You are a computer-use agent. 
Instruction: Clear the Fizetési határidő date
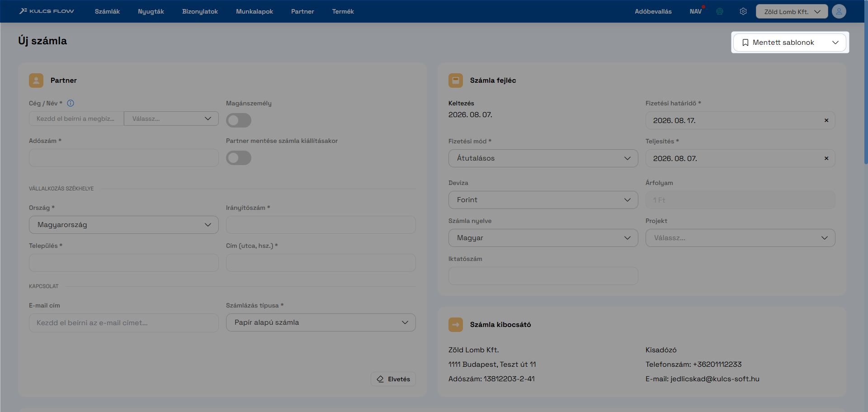[x=826, y=120]
